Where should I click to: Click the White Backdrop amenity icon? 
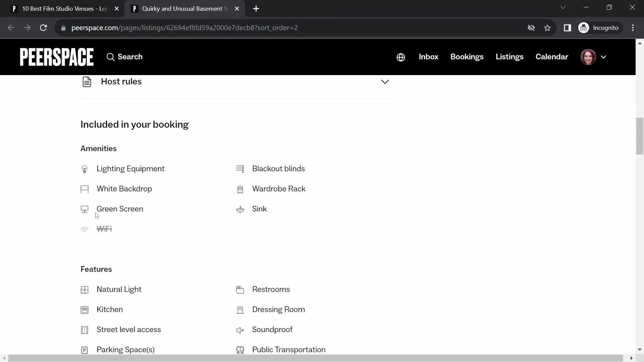(85, 189)
